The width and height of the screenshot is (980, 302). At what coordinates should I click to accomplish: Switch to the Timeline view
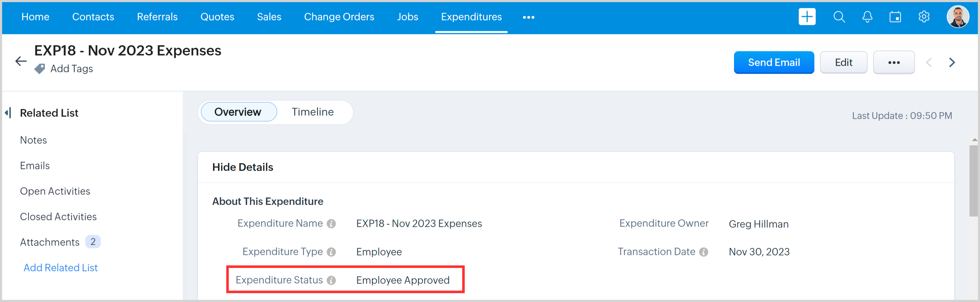(x=312, y=112)
